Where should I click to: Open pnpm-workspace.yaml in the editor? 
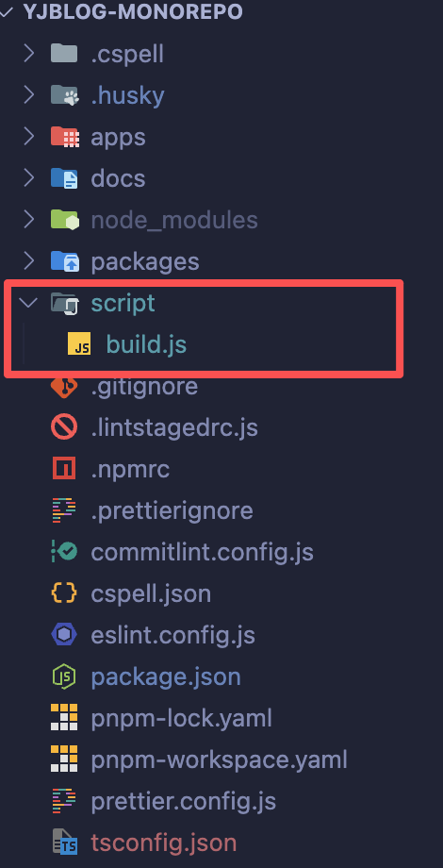(x=219, y=759)
